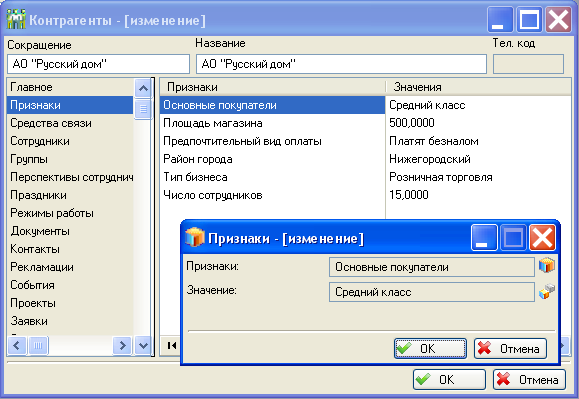The height and width of the screenshot is (399, 579).
Task: Click the Признаки field in dialog
Action: click(432, 267)
